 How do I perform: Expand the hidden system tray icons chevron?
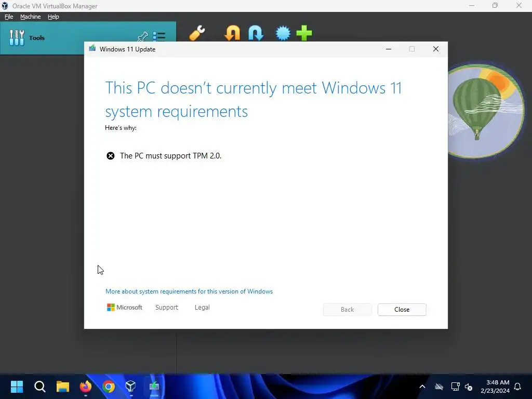click(422, 387)
